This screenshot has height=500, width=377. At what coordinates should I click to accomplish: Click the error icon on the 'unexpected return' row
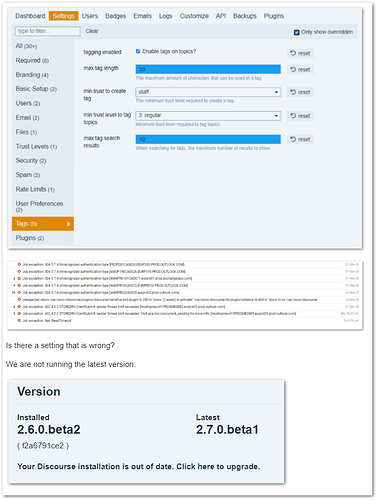tap(19, 300)
